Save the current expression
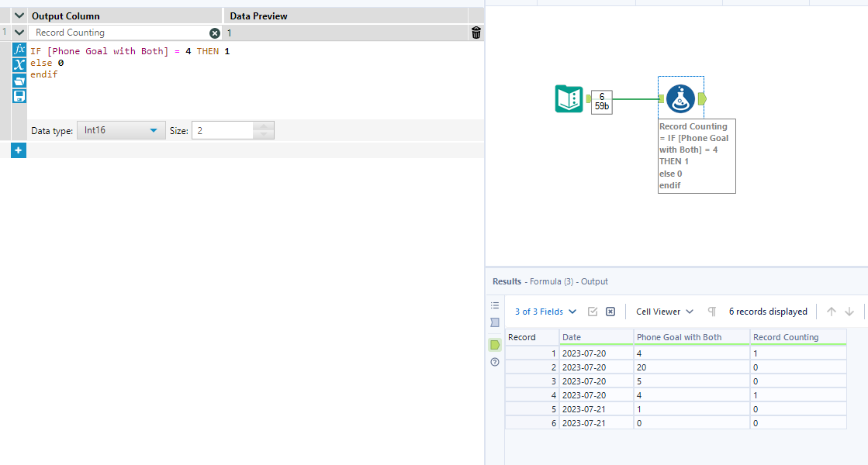This screenshot has width=868, height=465. pos(19,96)
